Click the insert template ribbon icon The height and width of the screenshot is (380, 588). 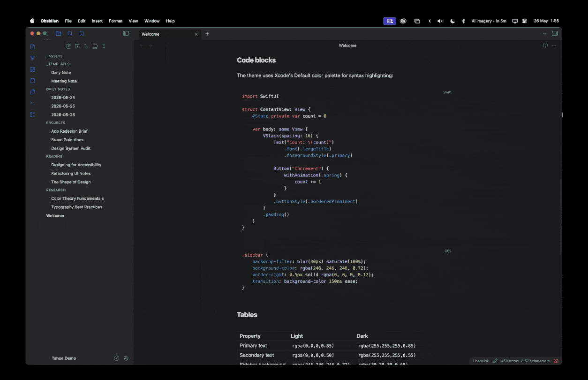click(x=32, y=92)
